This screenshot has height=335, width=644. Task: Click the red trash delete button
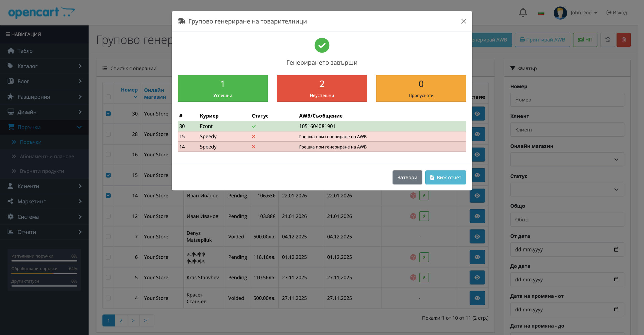pyautogui.click(x=623, y=40)
